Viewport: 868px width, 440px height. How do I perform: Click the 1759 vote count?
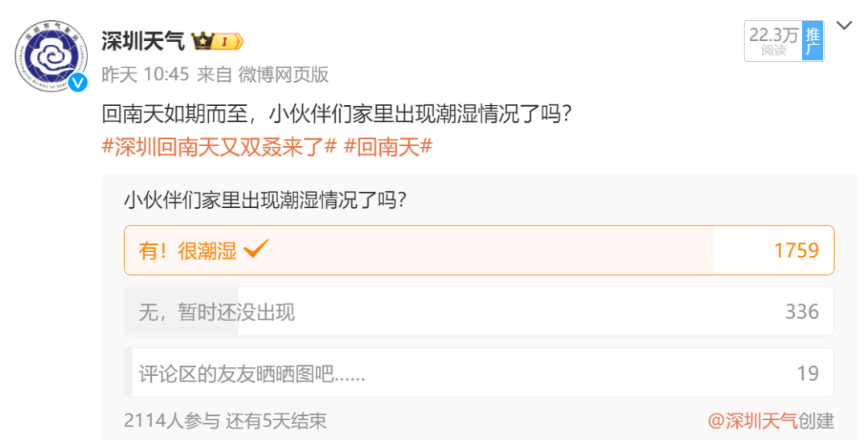click(796, 251)
